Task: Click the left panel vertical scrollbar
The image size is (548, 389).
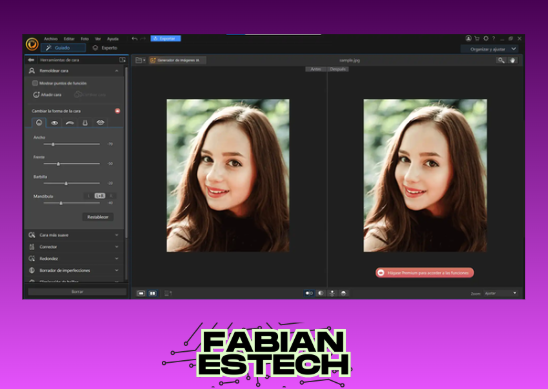Action: click(x=126, y=154)
